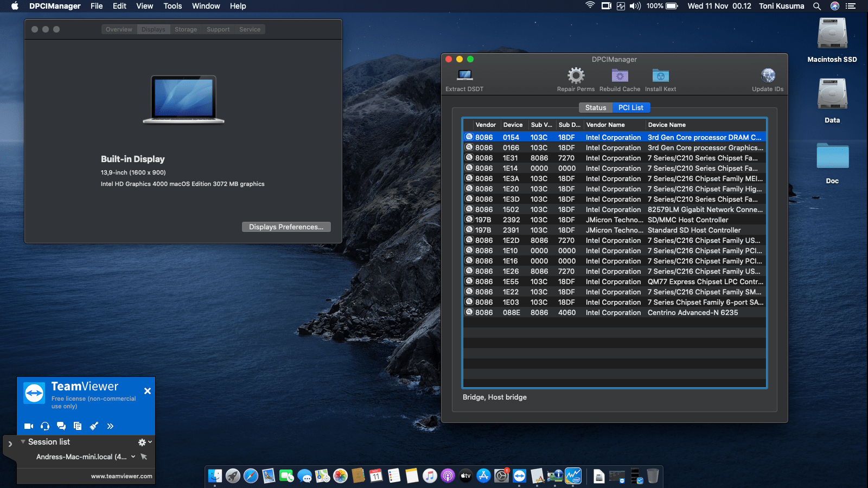Open the TeamViewer chat bubbles icon
This screenshot has width=868, height=488.
pos(61,426)
